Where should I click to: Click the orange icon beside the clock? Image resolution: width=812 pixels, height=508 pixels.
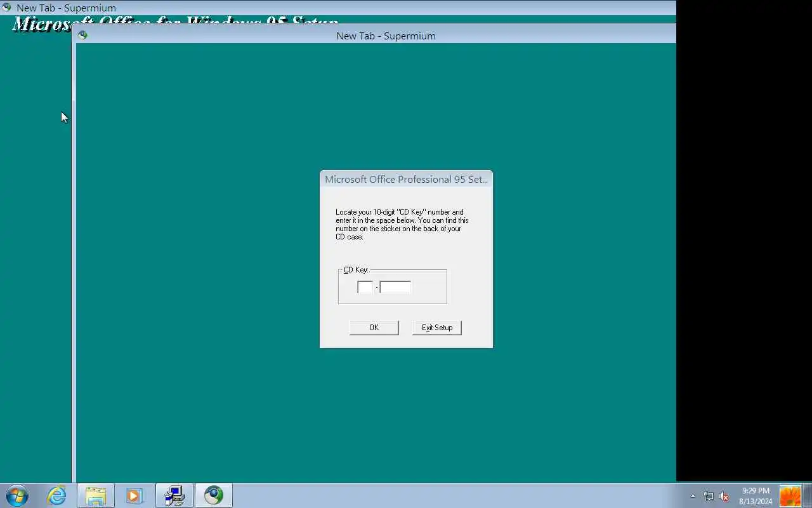point(790,496)
